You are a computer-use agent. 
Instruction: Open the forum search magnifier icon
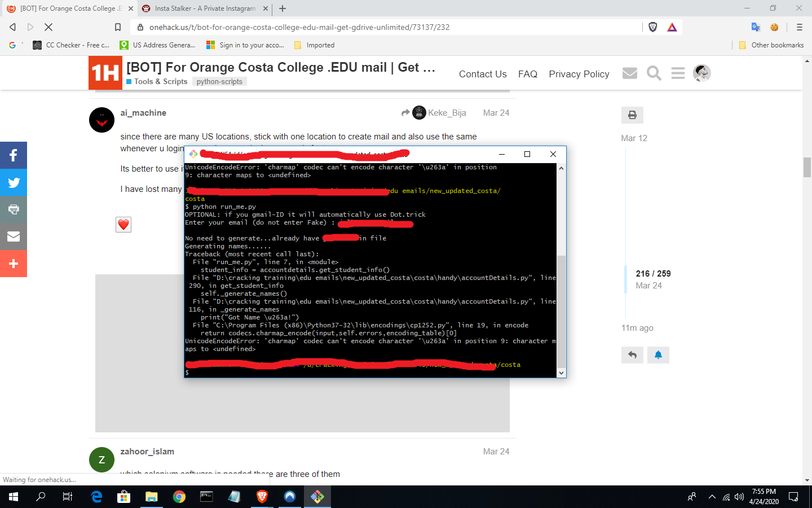[x=654, y=73]
